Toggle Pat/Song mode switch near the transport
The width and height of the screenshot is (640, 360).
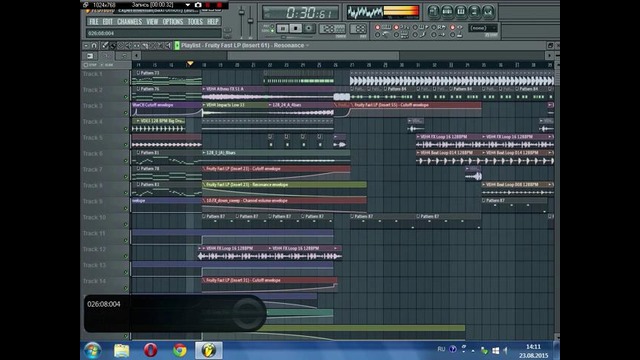[x=273, y=28]
